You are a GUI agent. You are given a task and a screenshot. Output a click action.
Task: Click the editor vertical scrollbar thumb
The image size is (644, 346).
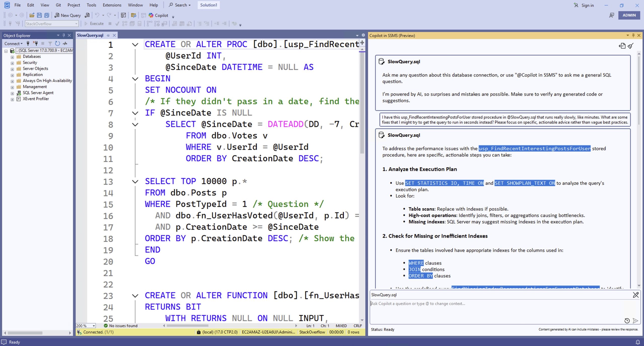click(362, 103)
